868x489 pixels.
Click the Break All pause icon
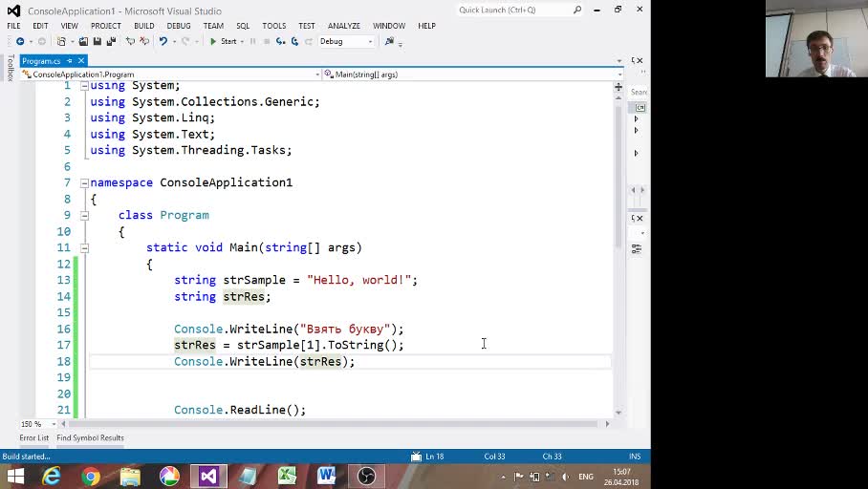pyautogui.click(x=253, y=41)
